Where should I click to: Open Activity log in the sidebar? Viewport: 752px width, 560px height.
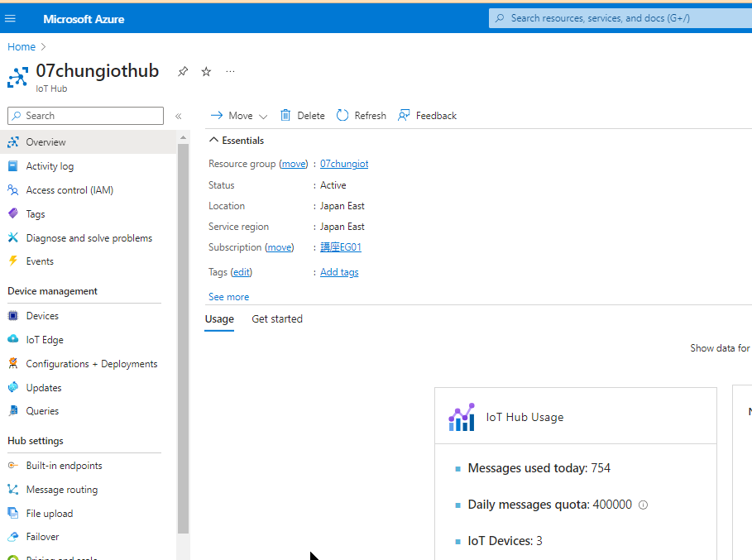[89, 166]
